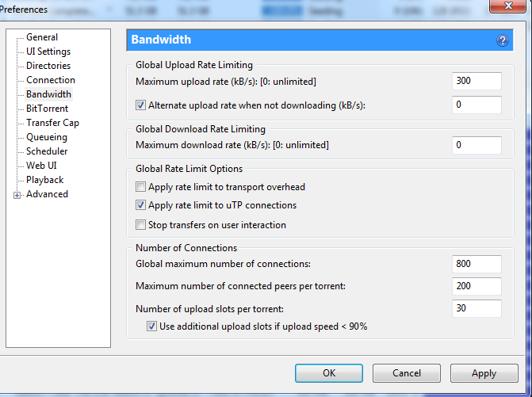Image resolution: width=532 pixels, height=397 pixels.
Task: Enable rate limit to transport overhead
Action: pos(141,187)
